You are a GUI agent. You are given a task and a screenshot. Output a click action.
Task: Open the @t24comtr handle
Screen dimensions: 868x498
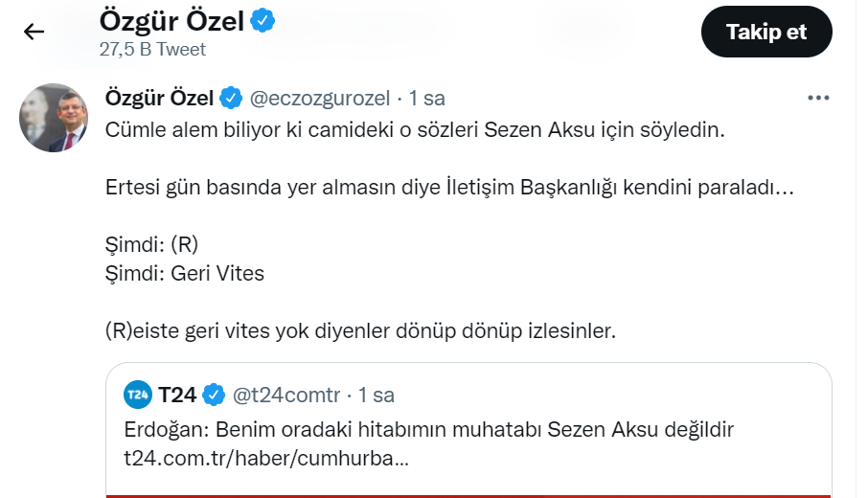coord(286,395)
